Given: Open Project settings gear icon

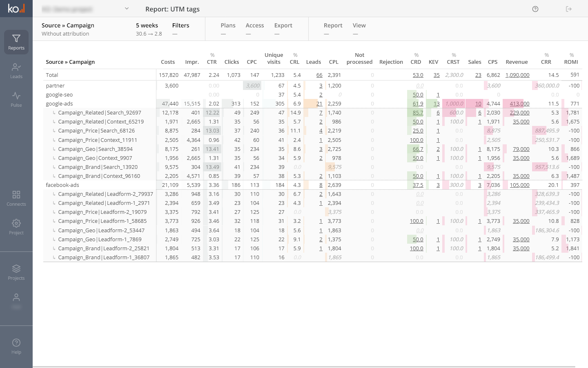Looking at the screenshot, I should 16,227.
